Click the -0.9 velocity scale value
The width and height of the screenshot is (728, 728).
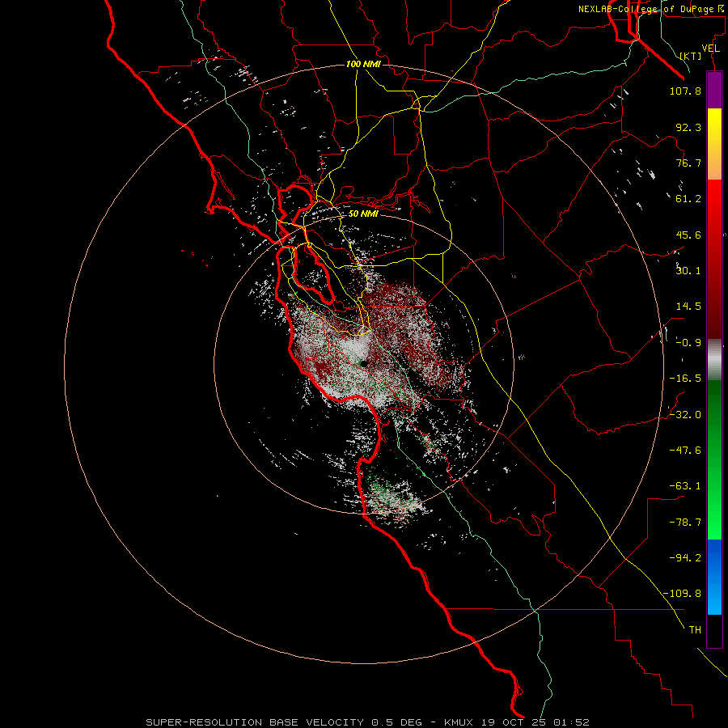(688, 343)
